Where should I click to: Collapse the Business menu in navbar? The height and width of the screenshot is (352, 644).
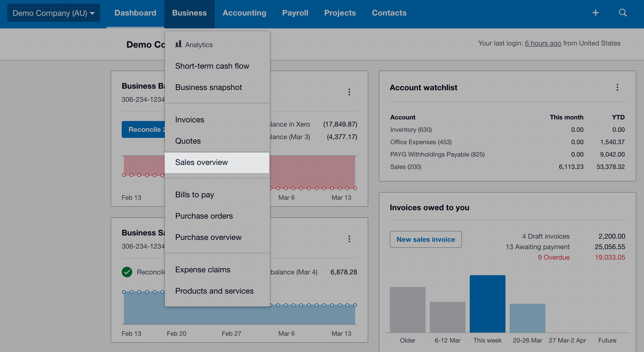(x=189, y=13)
